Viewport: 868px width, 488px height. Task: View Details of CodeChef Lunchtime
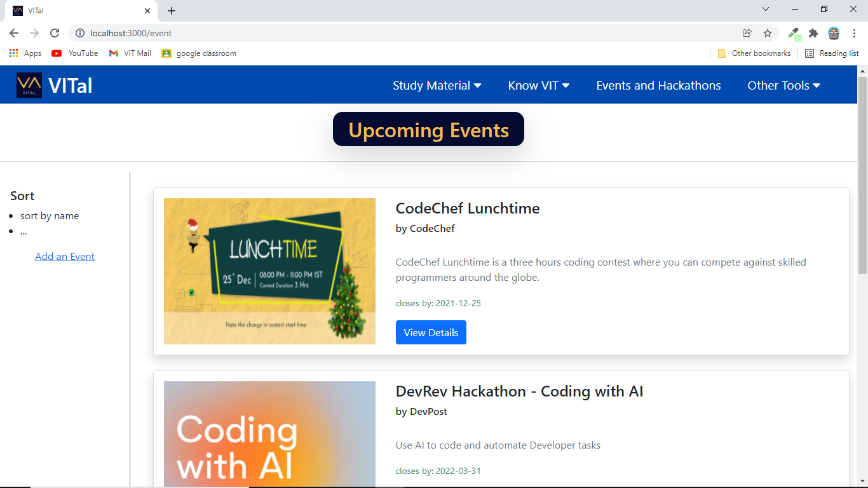click(431, 332)
